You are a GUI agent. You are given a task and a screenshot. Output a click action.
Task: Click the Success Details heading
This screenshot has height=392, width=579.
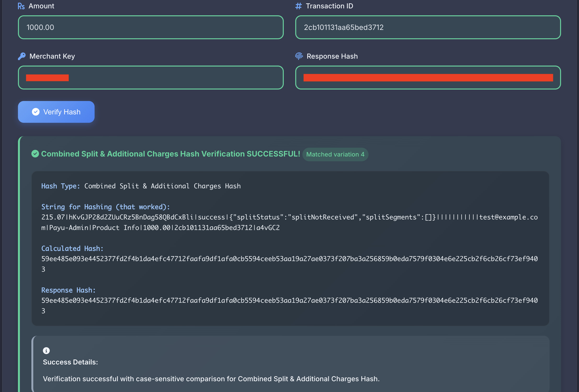point(70,362)
